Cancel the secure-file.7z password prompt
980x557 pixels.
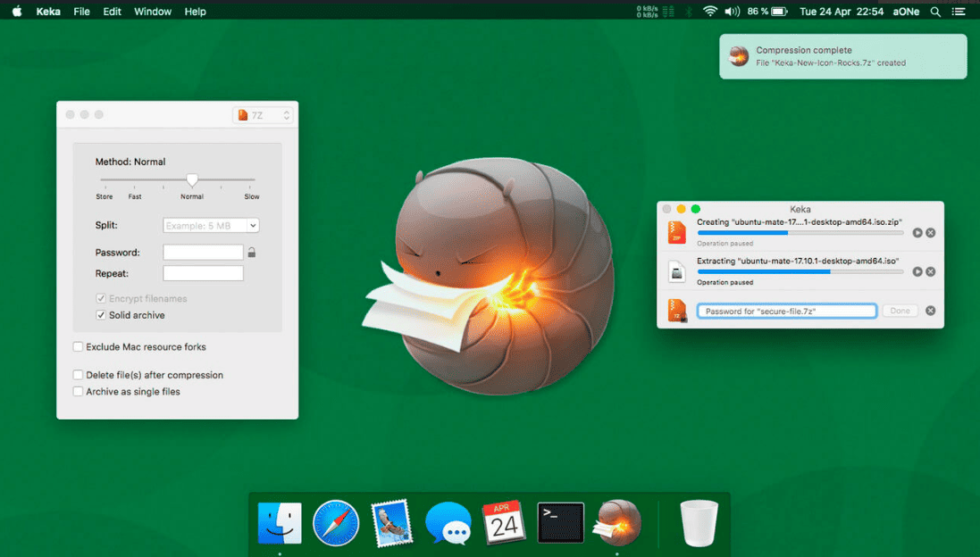(x=931, y=311)
